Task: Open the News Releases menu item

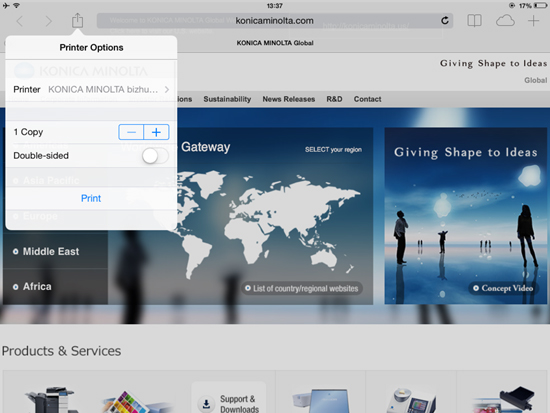Action: pos(289,99)
